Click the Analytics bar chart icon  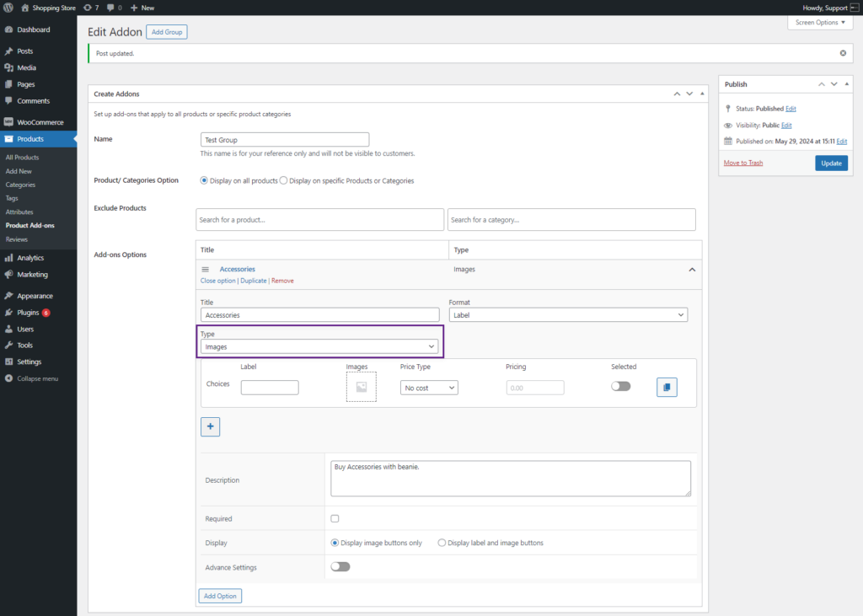8,258
